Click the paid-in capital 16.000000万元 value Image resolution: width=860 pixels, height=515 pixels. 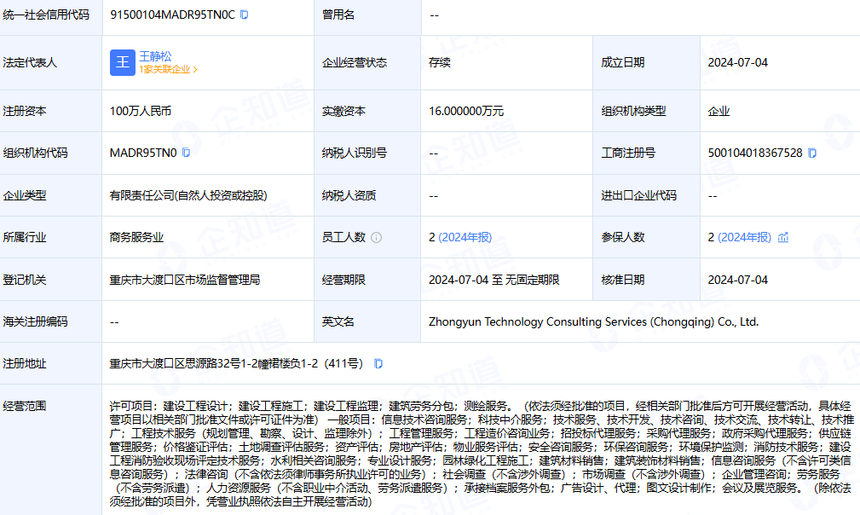point(466,111)
